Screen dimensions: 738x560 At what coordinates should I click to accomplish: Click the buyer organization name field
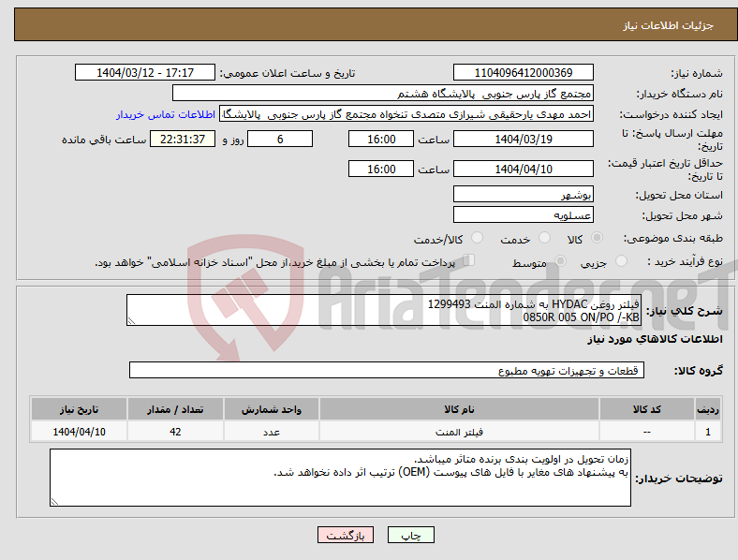pos(383,93)
